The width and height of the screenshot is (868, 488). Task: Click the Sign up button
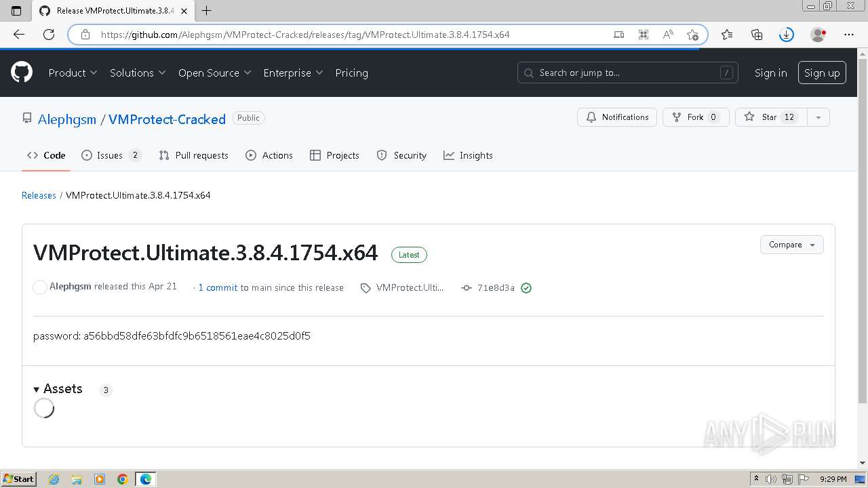click(822, 73)
